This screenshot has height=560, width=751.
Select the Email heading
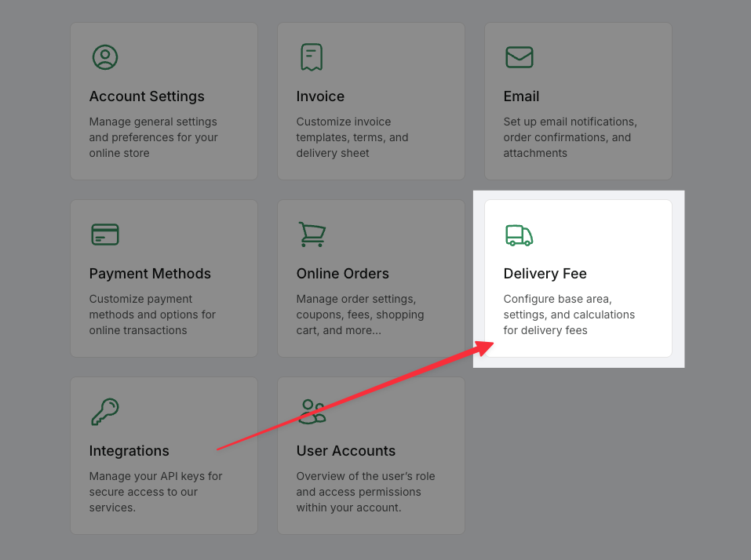(521, 96)
